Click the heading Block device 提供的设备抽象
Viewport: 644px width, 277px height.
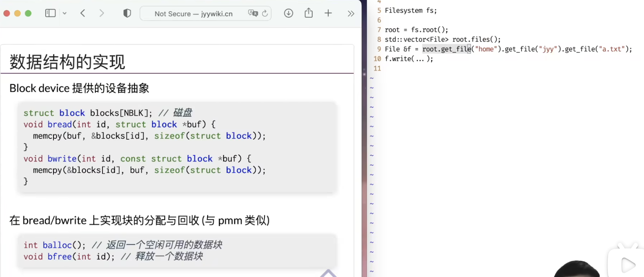click(x=79, y=88)
